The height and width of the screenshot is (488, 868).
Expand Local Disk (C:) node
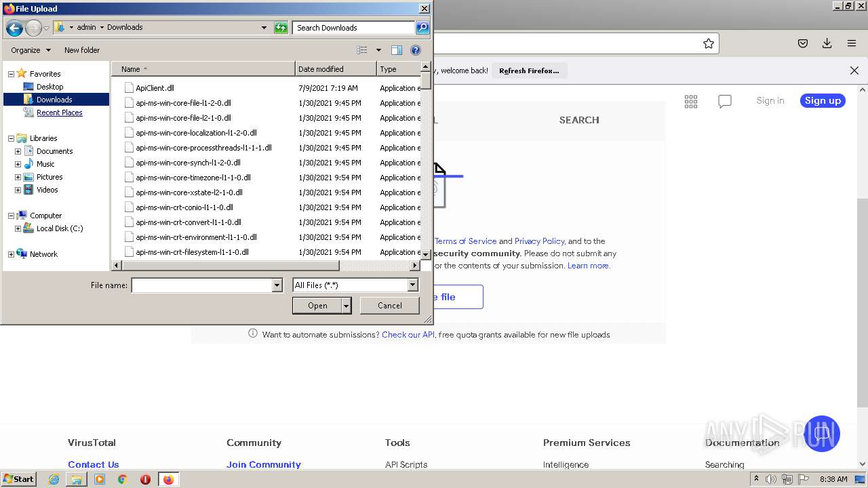[x=18, y=228]
